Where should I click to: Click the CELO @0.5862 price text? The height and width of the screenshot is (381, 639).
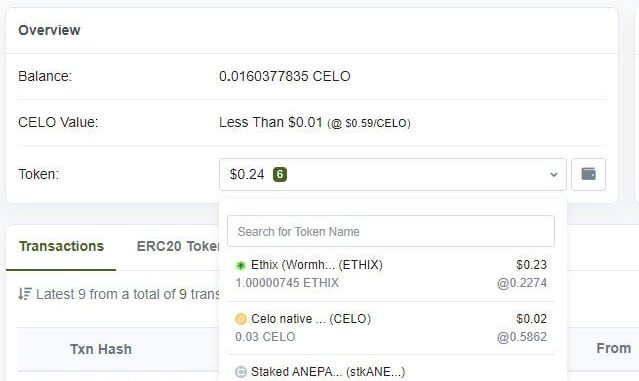click(522, 337)
